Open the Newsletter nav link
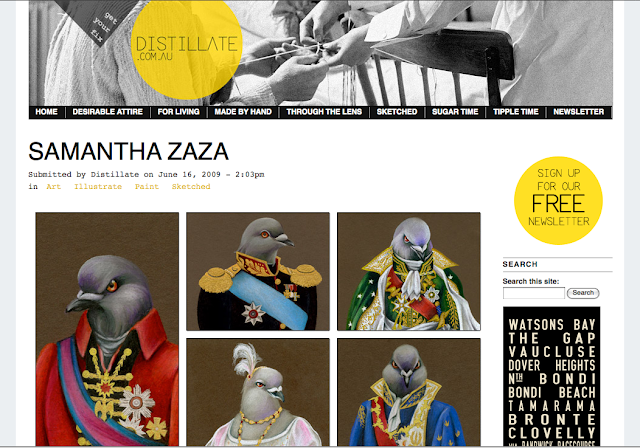Screen dimensions: 640x448 coord(578,112)
